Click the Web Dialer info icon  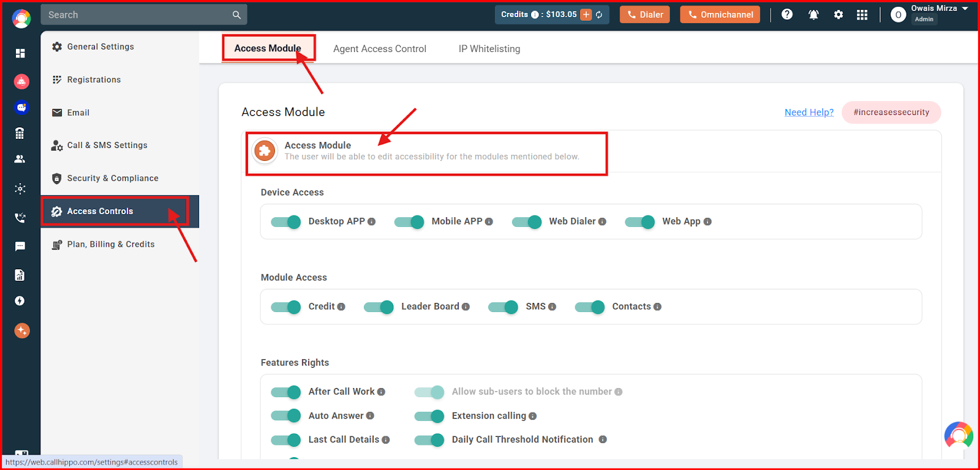tap(602, 222)
